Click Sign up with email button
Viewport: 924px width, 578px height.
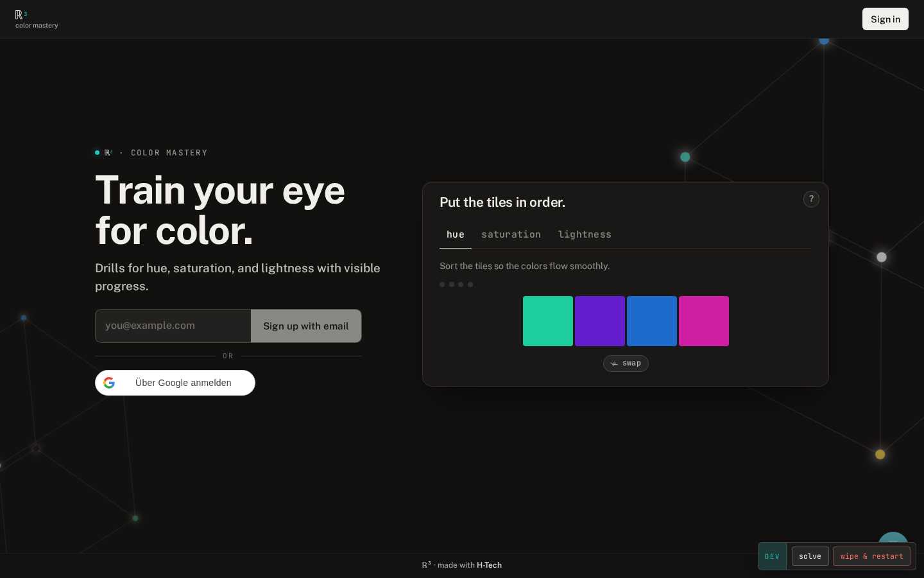[x=306, y=326]
